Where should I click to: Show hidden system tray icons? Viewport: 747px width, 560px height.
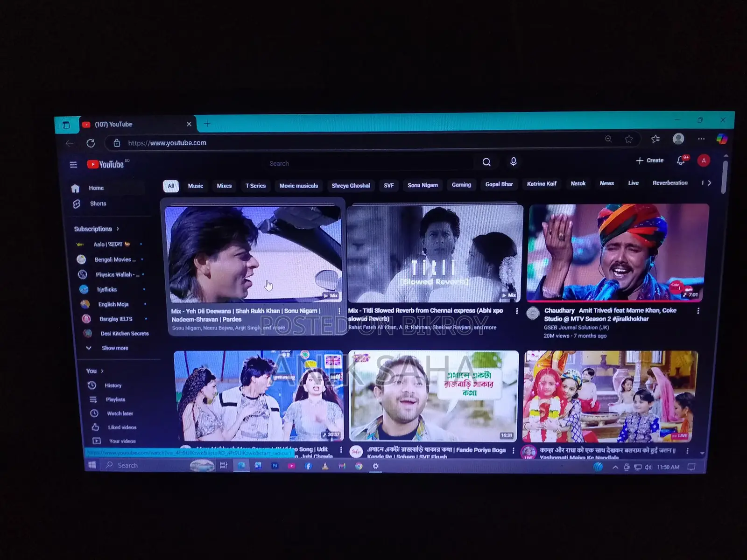tap(615, 467)
